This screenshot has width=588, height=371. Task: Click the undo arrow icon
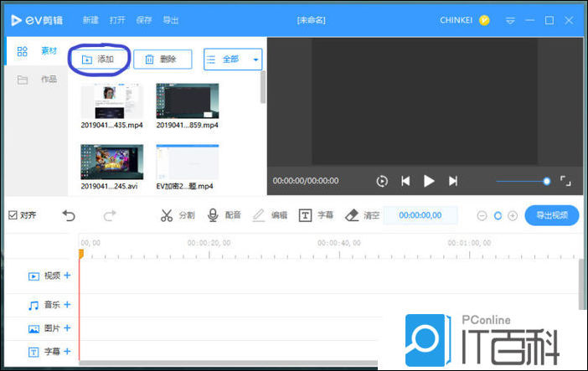(x=69, y=215)
